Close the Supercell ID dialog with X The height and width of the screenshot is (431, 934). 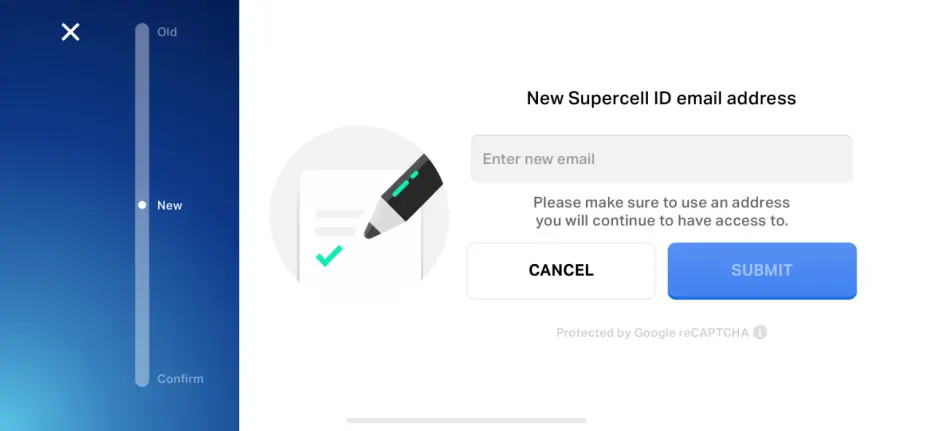pos(70,32)
